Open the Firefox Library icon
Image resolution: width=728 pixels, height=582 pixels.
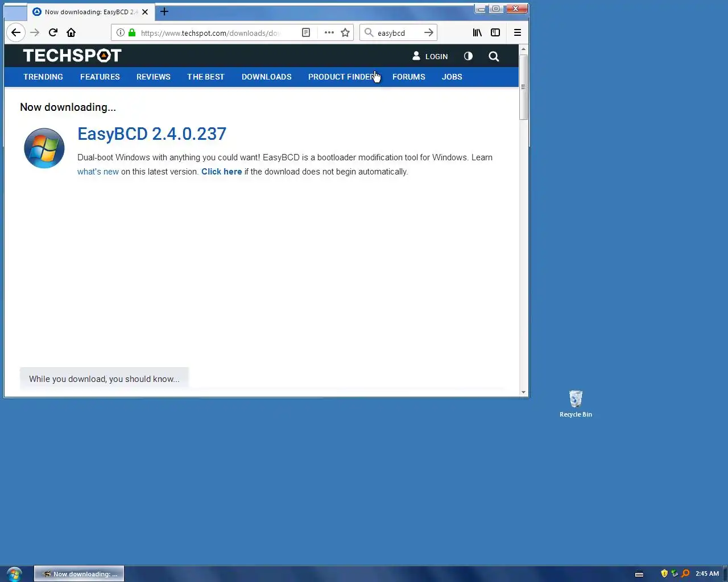[x=477, y=32]
